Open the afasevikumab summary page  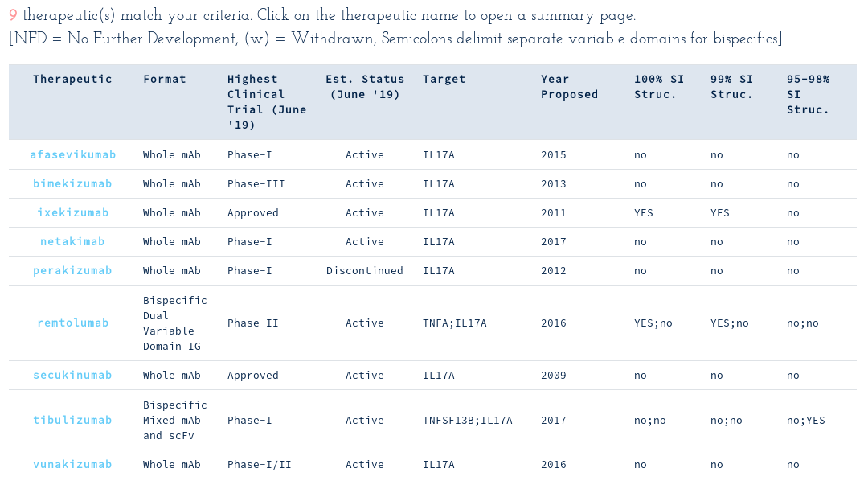(x=72, y=155)
